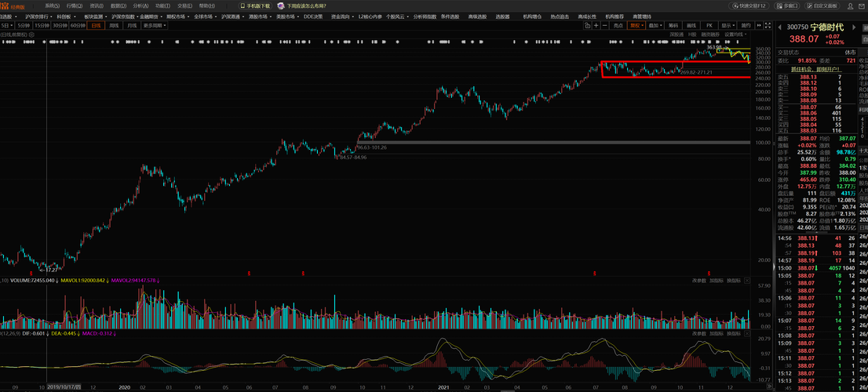Toggle the 亮点 highlights display
Viewport: 868px width, 392px height.
[x=618, y=25]
